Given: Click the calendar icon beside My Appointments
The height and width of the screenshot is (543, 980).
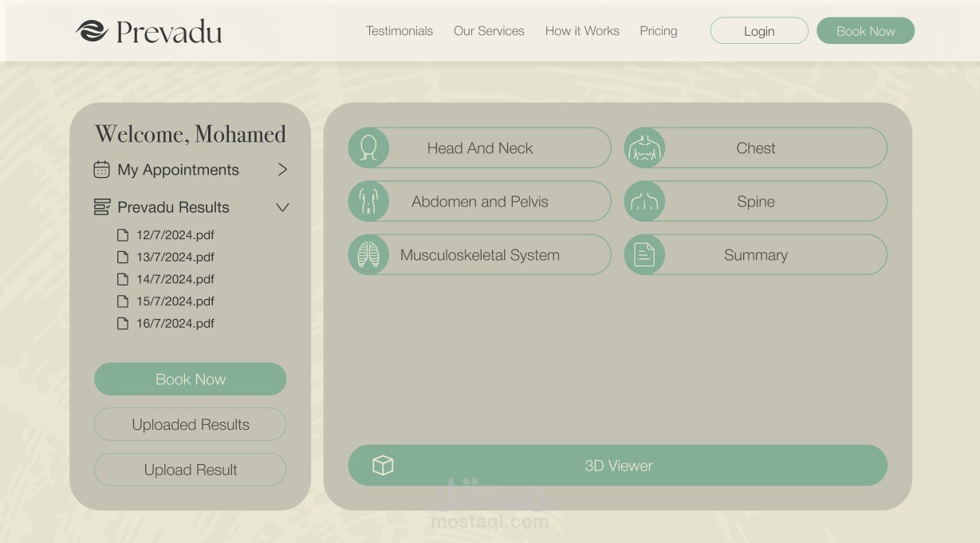Looking at the screenshot, I should [x=101, y=169].
